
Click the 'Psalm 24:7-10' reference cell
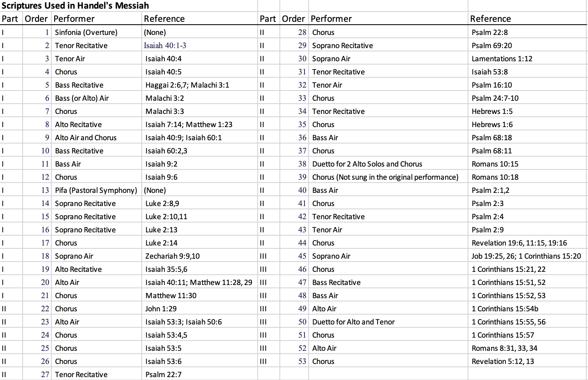(495, 98)
